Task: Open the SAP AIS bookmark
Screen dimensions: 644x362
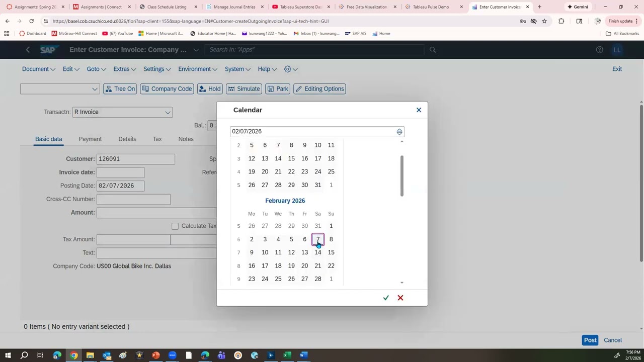Action: pos(356,34)
